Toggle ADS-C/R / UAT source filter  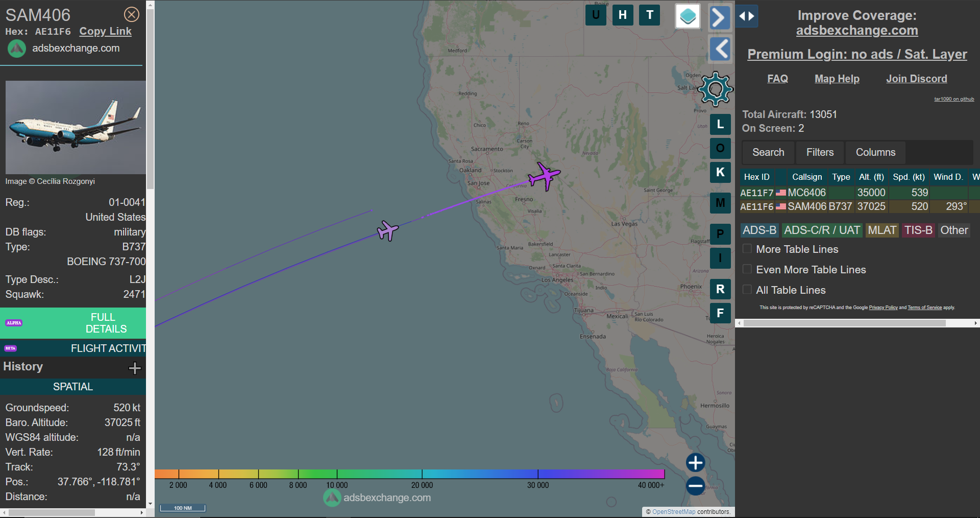coord(822,230)
